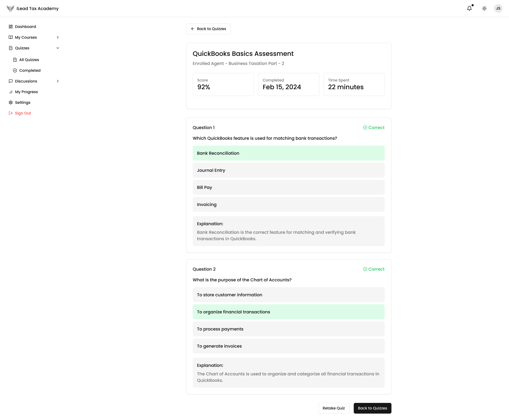Click the notifications bell icon
The height and width of the screenshot is (420, 509).
469,9
